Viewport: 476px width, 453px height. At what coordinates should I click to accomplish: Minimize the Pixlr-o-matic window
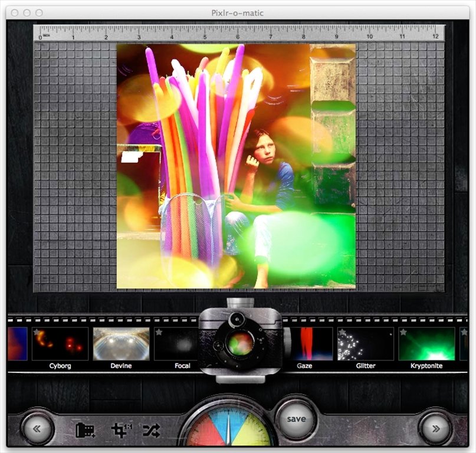click(x=27, y=13)
